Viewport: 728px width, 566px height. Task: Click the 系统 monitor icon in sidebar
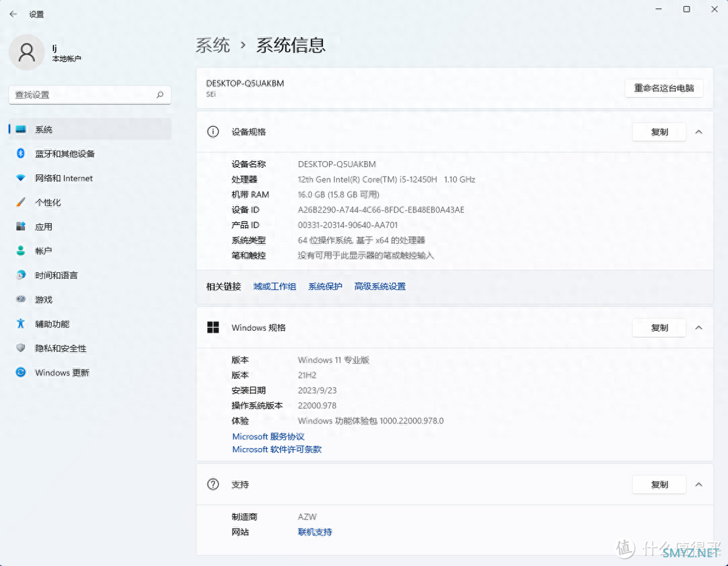coord(21,129)
